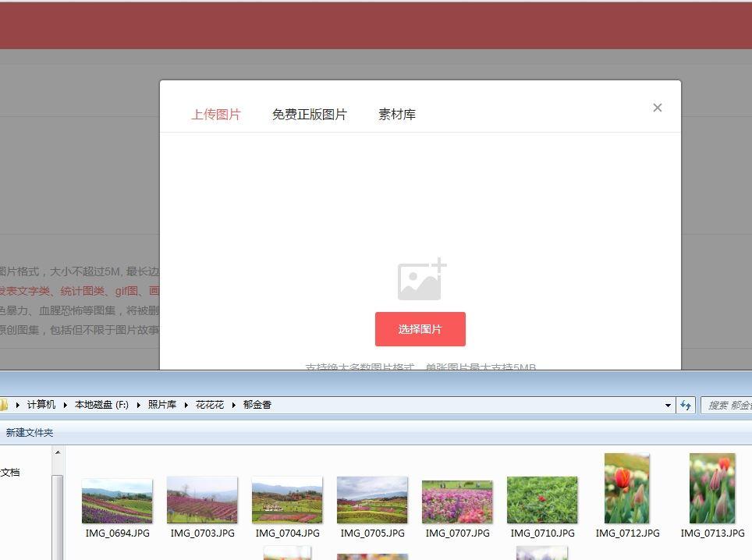Screen dimensions: 752x560
Task: Go to the 花花花 folder in breadcrumb
Action: coord(209,405)
